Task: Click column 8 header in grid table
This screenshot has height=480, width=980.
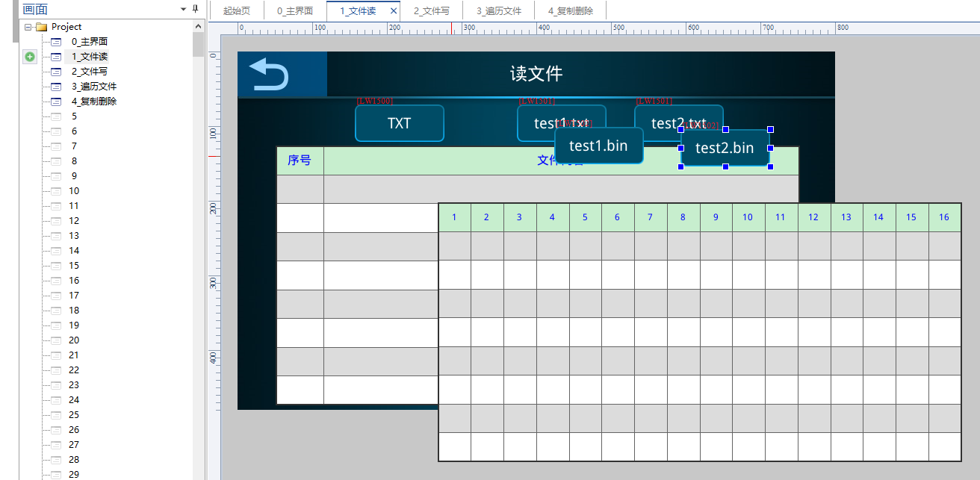Action: 683,217
